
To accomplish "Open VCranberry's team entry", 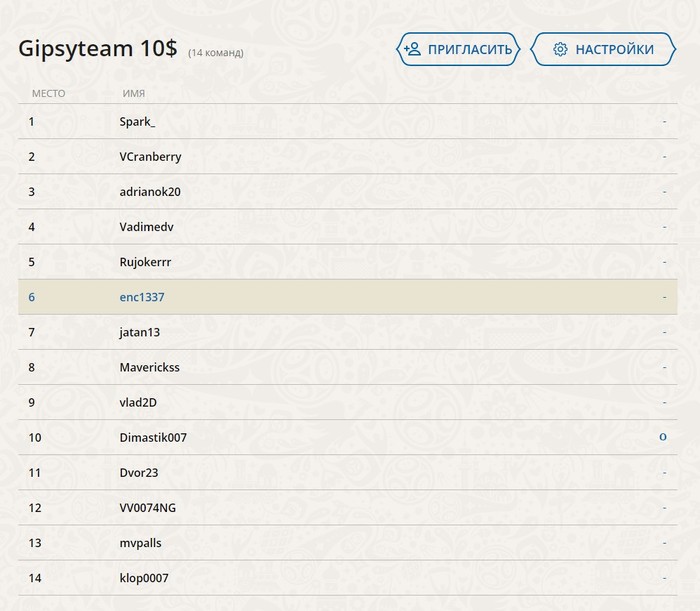I will (x=348, y=157).
